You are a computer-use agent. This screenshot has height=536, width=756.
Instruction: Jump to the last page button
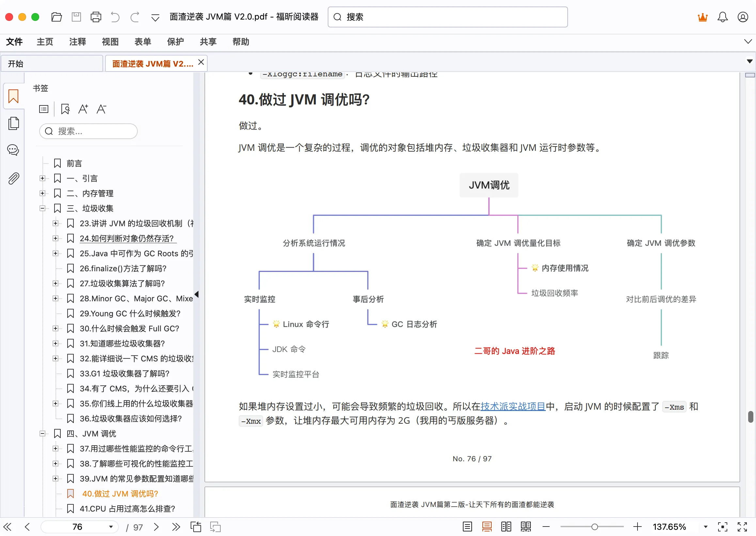coord(176,527)
